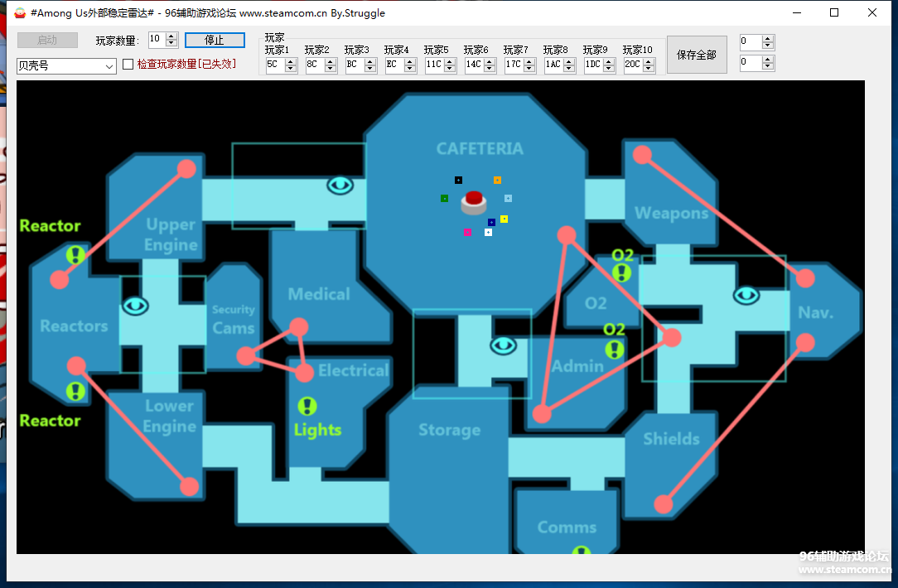Click the O2 warning icon near Admin
This screenshot has height=588, width=898.
tap(614, 349)
